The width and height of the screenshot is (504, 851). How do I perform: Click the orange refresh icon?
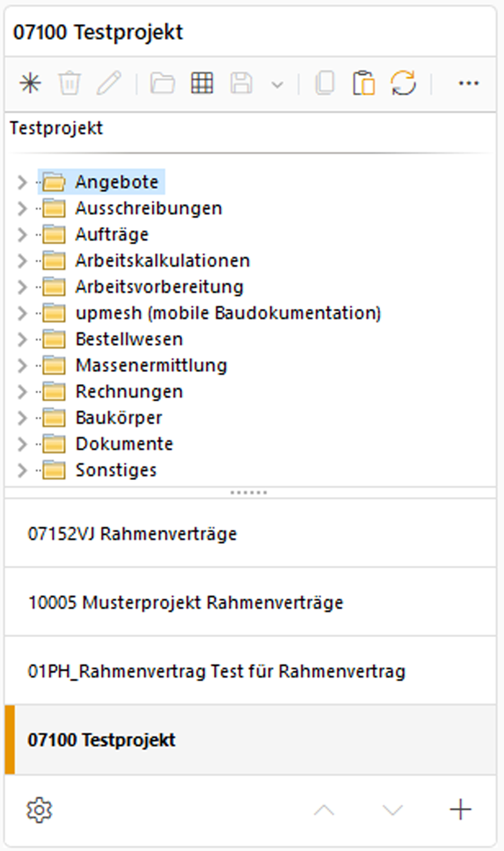pyautogui.click(x=403, y=83)
